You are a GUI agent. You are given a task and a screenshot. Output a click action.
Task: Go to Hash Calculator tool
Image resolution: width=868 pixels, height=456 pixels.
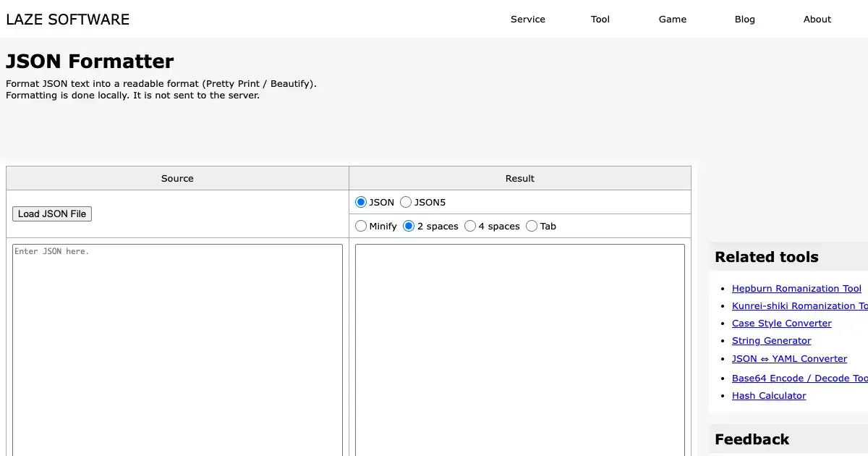coord(768,396)
